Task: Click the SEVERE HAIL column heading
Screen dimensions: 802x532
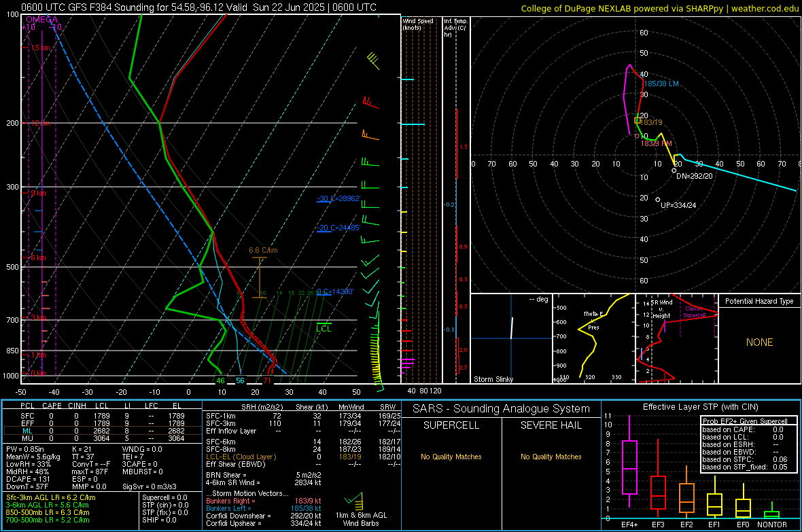Action: 551,425
